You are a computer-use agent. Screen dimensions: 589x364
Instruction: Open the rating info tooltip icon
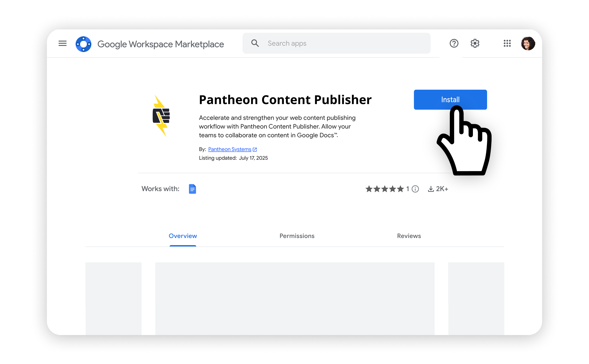coord(415,189)
